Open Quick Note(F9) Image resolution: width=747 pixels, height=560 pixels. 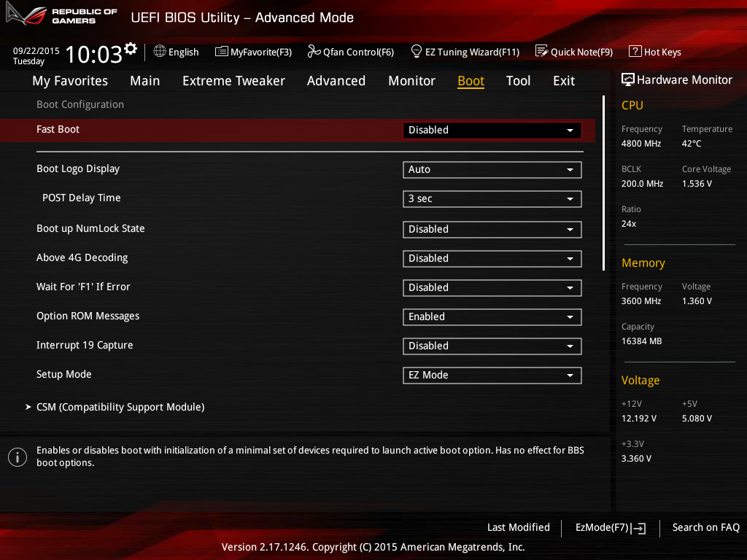coord(574,52)
